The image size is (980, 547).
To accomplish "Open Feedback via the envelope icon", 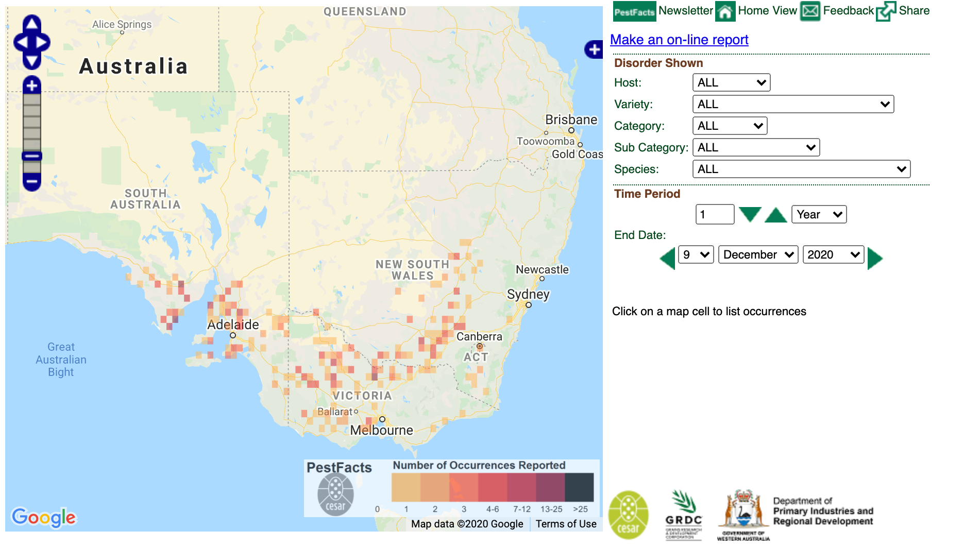I will click(x=810, y=10).
